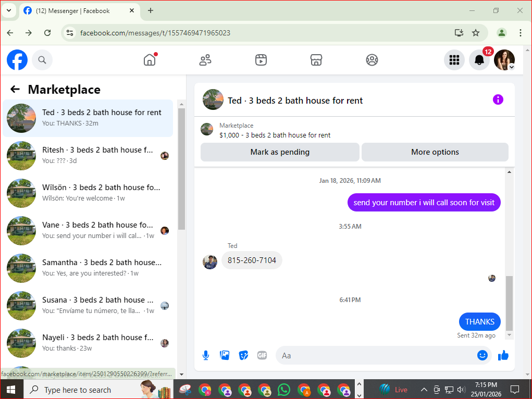Click the browser Forward arrow
This screenshot has width=532, height=399.
pyautogui.click(x=29, y=33)
